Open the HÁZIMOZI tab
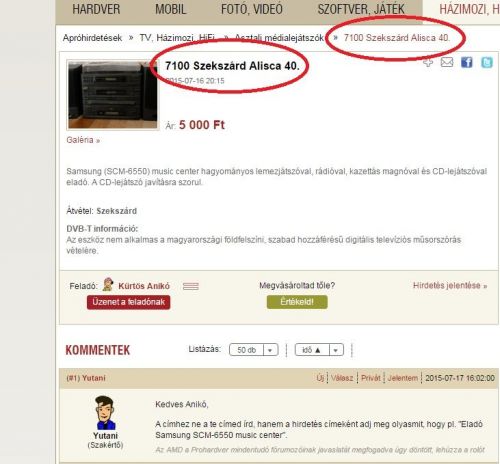The width and height of the screenshot is (500, 464). click(469, 9)
